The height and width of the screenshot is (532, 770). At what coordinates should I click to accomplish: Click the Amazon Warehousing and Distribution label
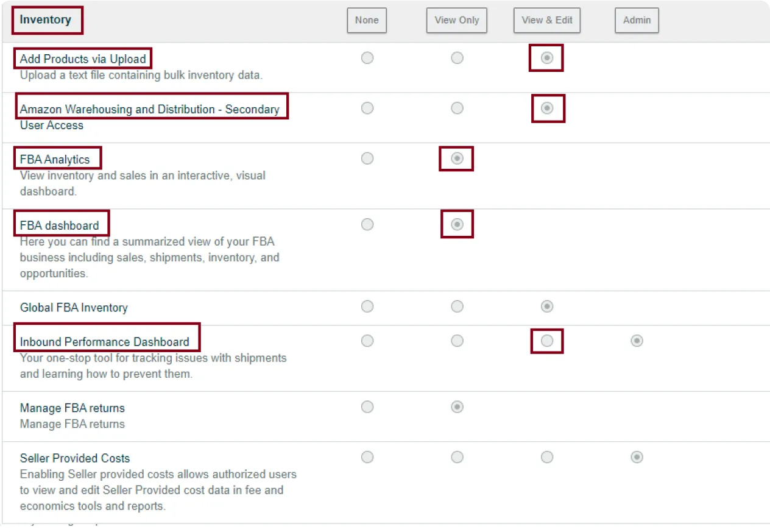[x=149, y=117]
